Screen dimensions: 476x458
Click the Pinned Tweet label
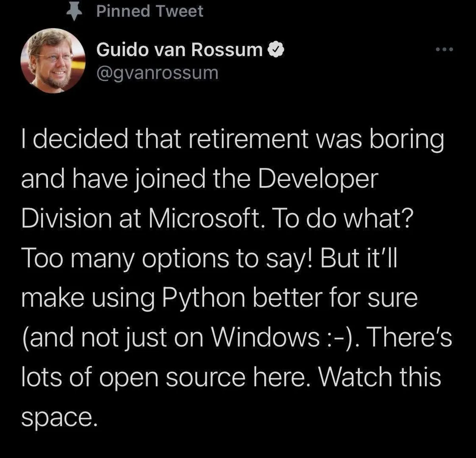(150, 11)
